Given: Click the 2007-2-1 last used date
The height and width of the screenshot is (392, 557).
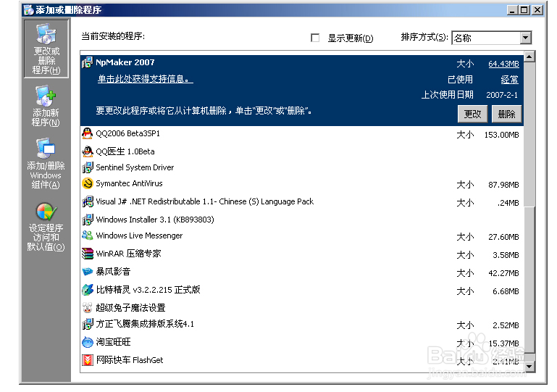Looking at the screenshot, I should (x=502, y=95).
